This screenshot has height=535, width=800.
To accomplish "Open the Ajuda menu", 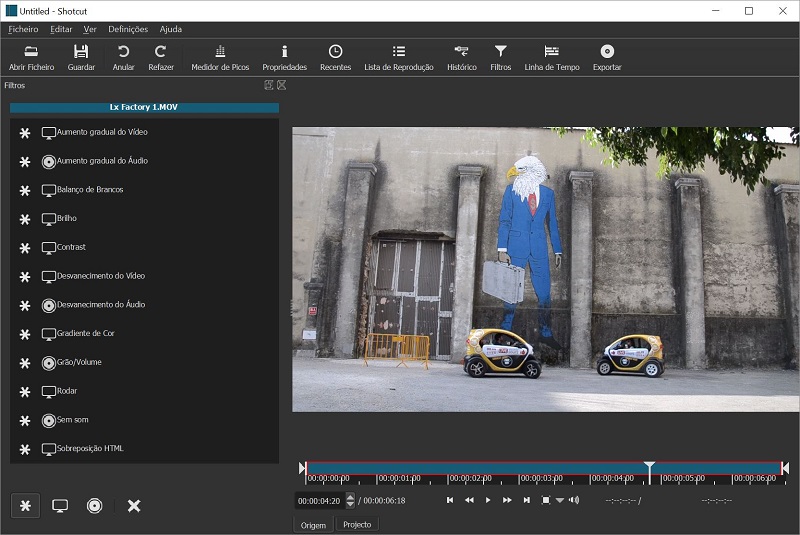I will 170,29.
